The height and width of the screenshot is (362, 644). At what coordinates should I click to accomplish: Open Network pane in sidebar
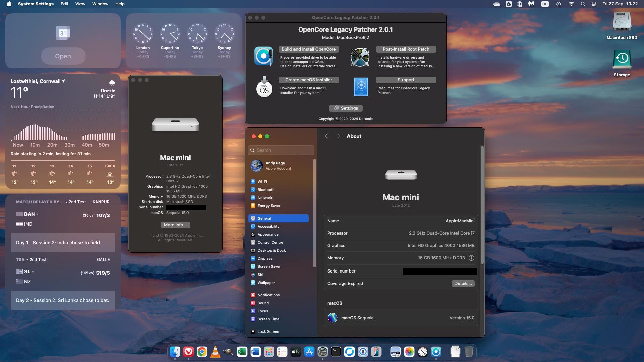click(278, 198)
